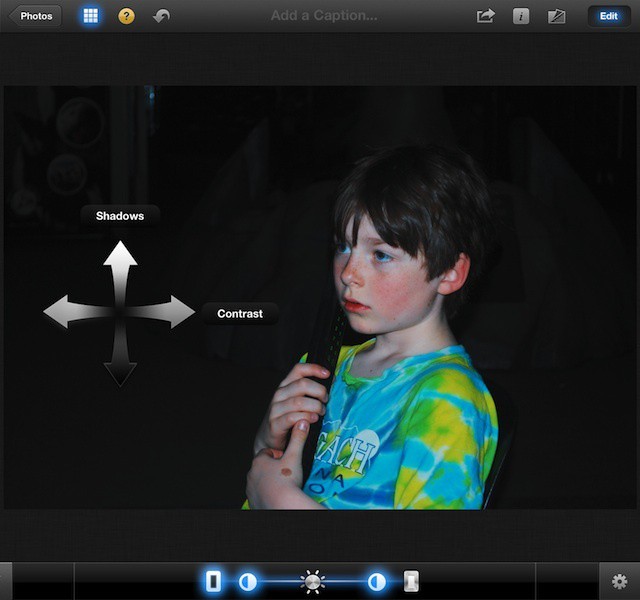Open the share icon
640x600 pixels.
point(485,16)
